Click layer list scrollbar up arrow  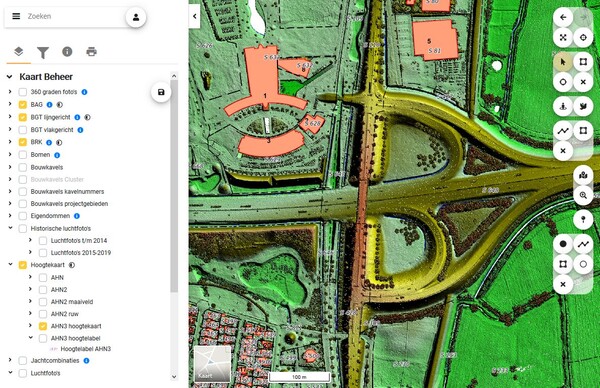(174, 76)
